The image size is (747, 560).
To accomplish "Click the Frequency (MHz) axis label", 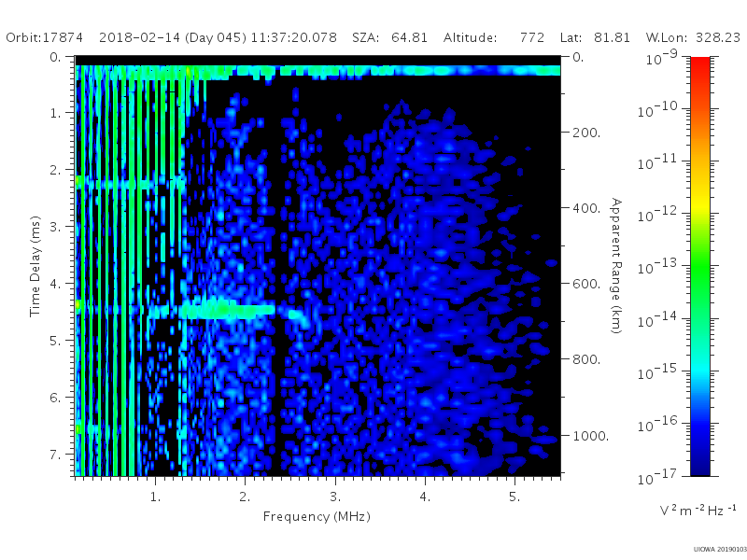I will click(x=317, y=517).
